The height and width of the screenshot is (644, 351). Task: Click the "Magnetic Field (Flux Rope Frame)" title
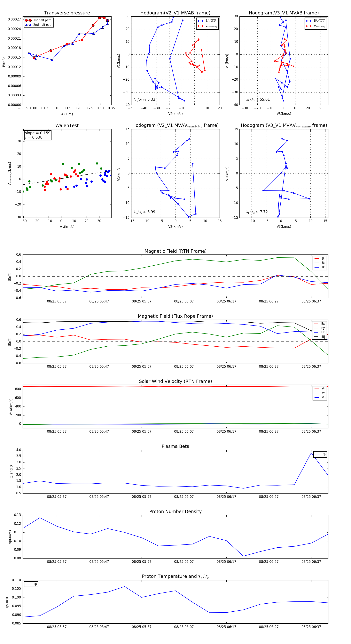[175, 316]
